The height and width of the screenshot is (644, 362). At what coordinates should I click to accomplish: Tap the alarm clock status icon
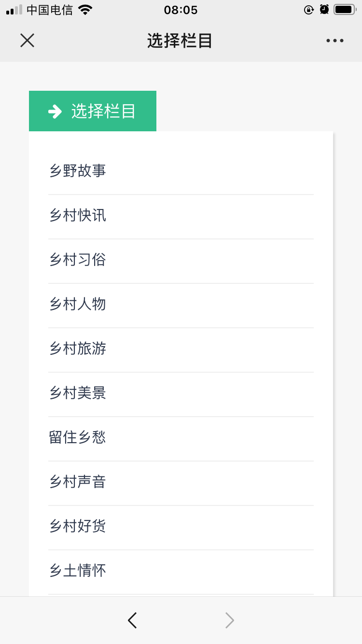(324, 10)
